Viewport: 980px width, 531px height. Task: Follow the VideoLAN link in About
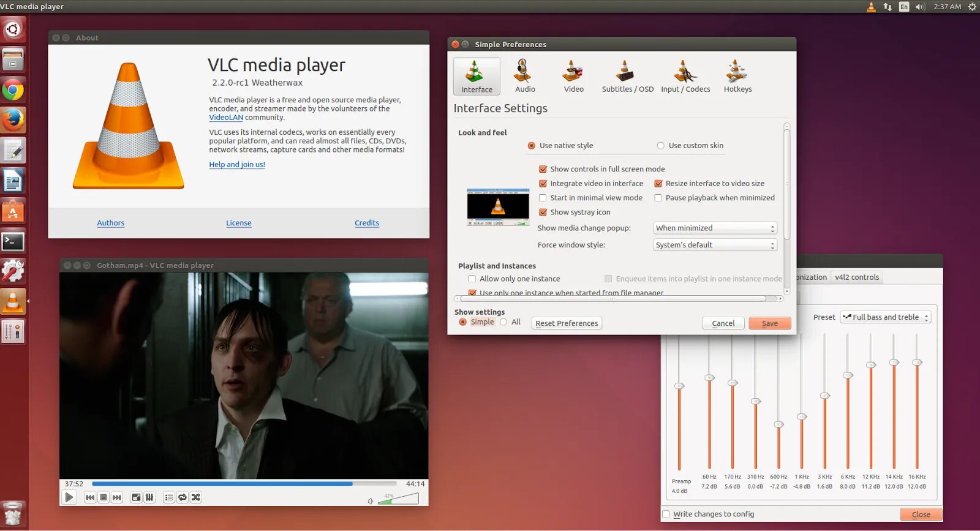(x=226, y=118)
